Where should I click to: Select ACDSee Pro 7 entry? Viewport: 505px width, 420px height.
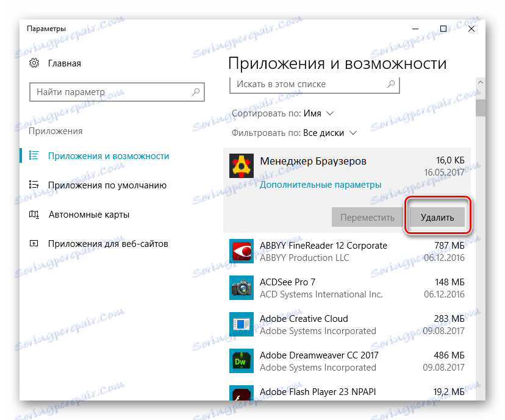[347, 288]
